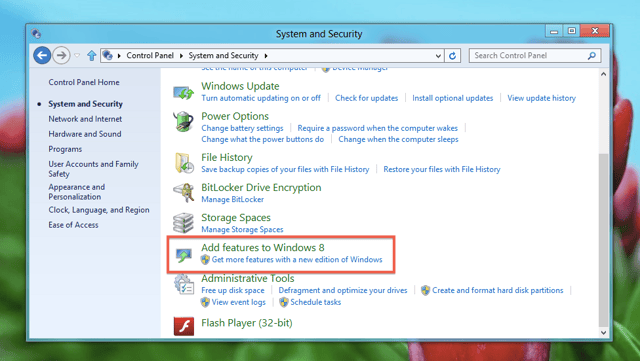Go to Control Panel Home
The width and height of the screenshot is (640, 361).
pyautogui.click(x=84, y=82)
